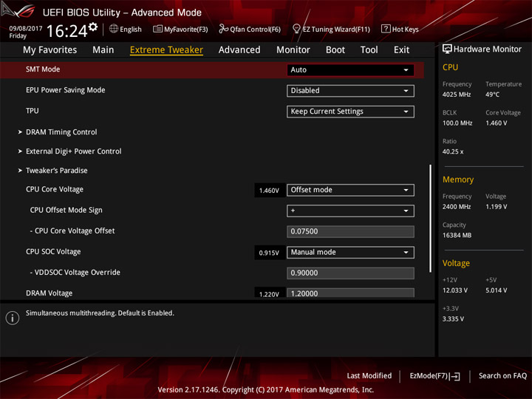Click the MyFavorite list icon

[x=157, y=29]
